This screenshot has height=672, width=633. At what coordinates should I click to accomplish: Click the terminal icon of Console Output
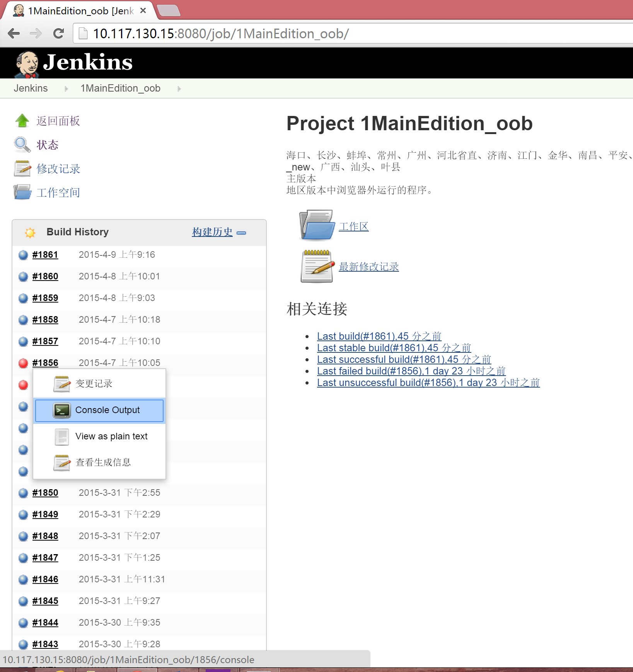62,410
